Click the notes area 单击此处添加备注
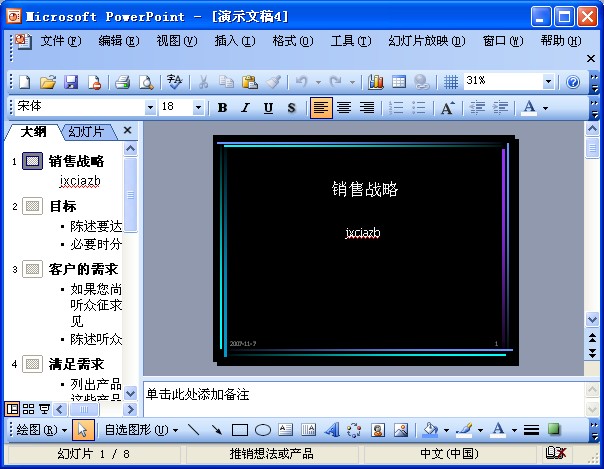Image resolution: width=604 pixels, height=469 pixels. pyautogui.click(x=360, y=394)
